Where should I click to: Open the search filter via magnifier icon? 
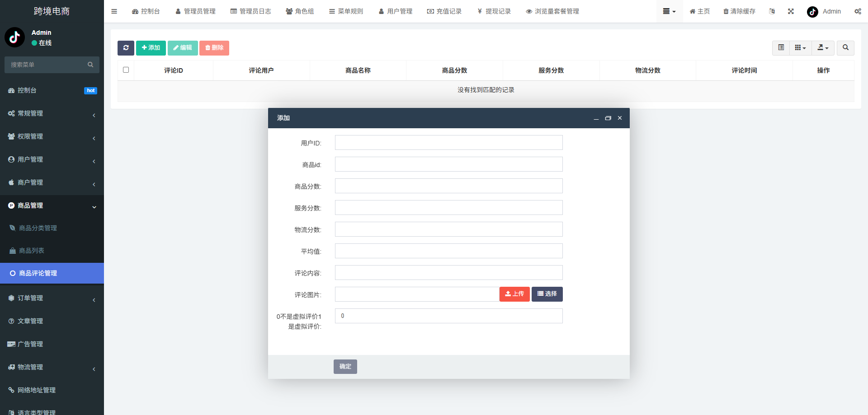coord(845,48)
